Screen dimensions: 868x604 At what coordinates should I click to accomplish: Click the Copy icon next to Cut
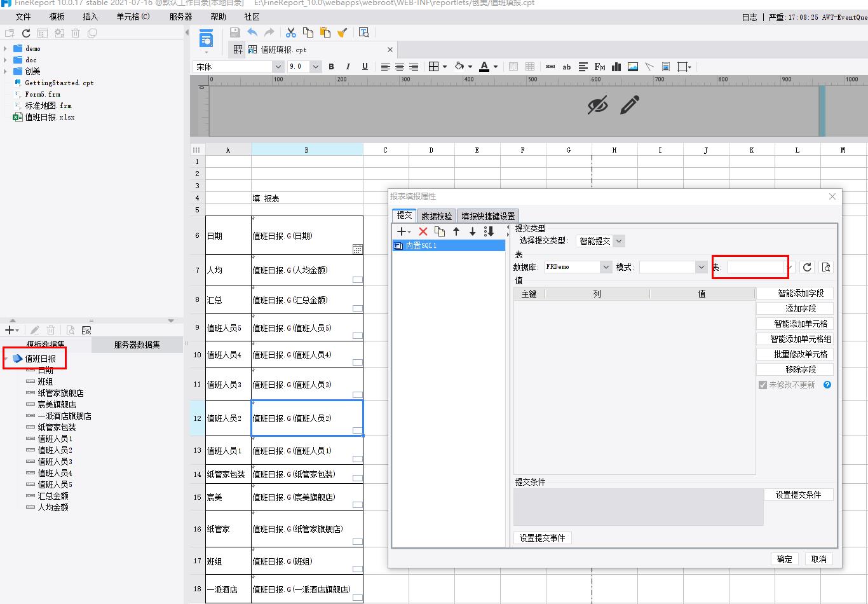coord(308,32)
